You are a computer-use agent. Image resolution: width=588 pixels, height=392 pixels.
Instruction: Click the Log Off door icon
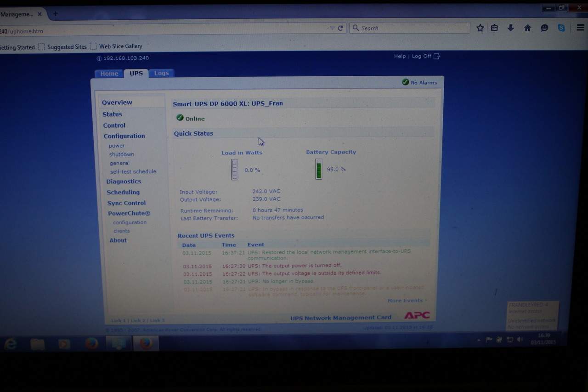tap(437, 56)
